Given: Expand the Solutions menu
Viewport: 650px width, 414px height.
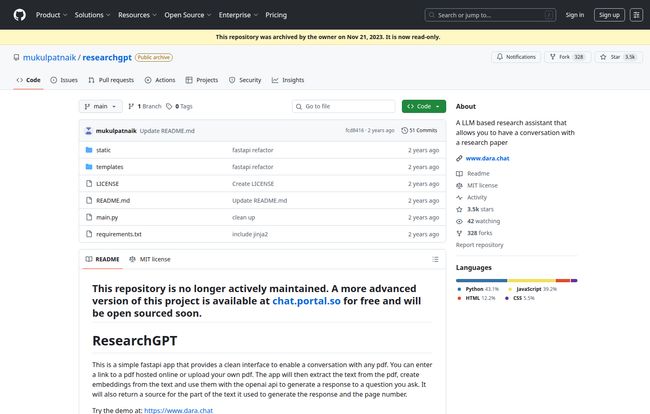Looking at the screenshot, I should [x=92, y=15].
